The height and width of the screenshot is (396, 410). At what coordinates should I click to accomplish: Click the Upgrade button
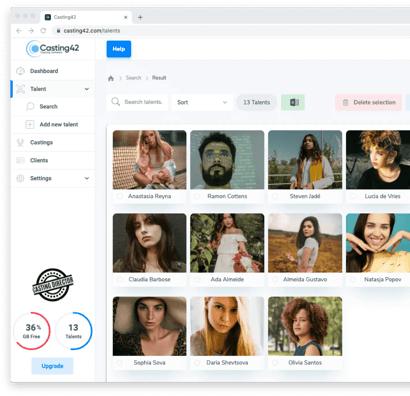pos(52,366)
